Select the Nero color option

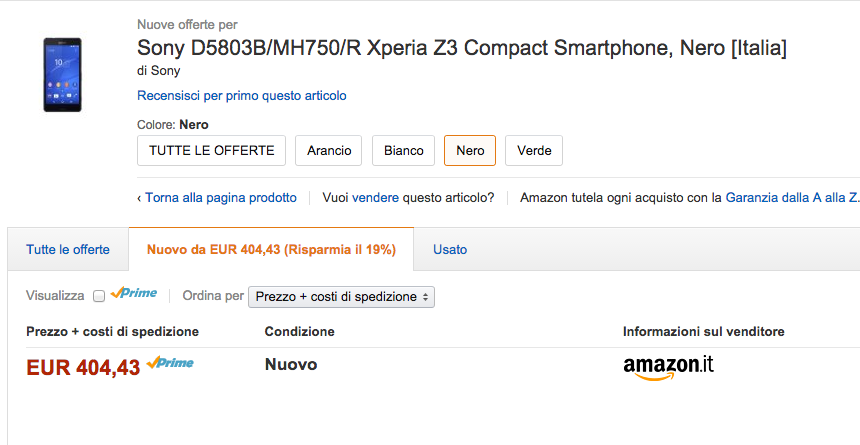click(x=469, y=150)
